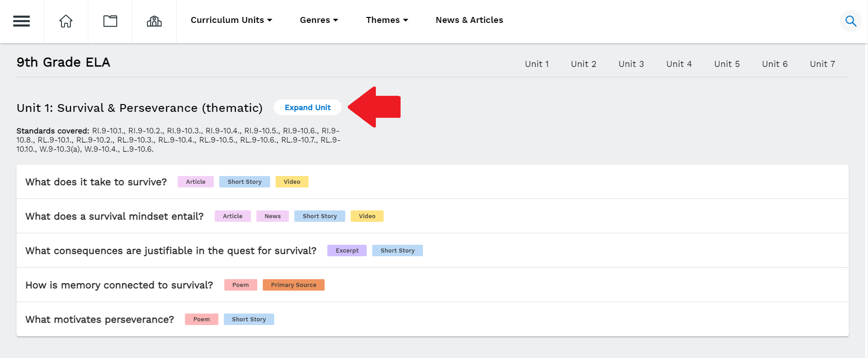Click the classes school icon
The width and height of the screenshot is (868, 358).
154,21
